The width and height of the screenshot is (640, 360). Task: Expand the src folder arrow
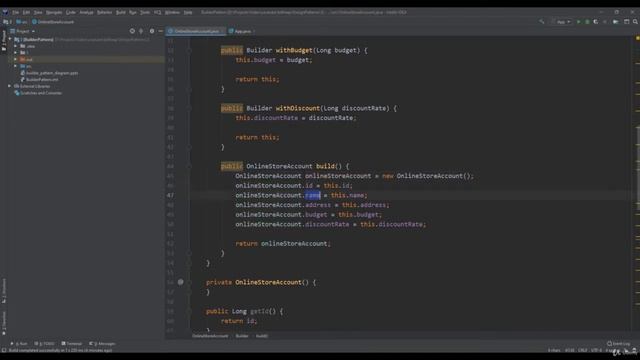click(x=16, y=66)
